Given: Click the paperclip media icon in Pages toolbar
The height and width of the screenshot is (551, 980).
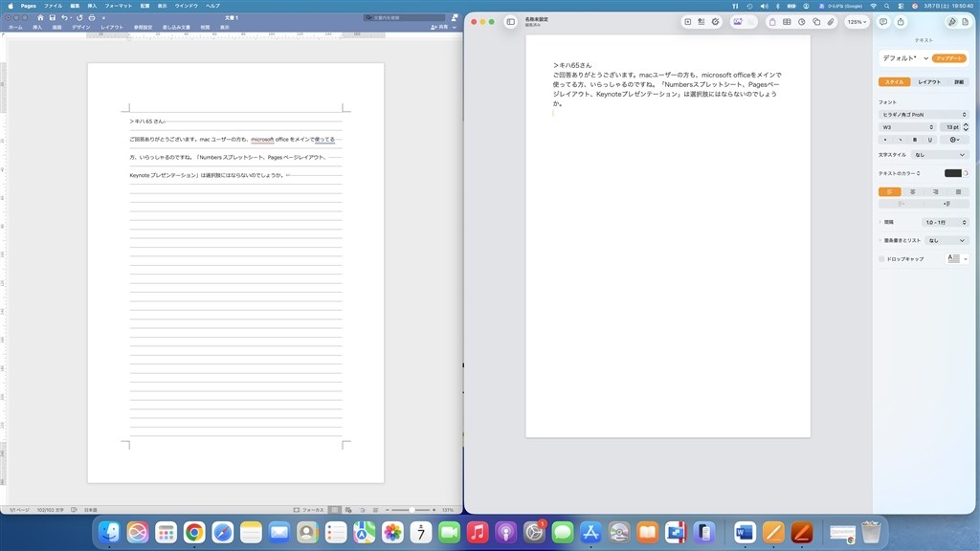Looking at the screenshot, I should coord(831,22).
